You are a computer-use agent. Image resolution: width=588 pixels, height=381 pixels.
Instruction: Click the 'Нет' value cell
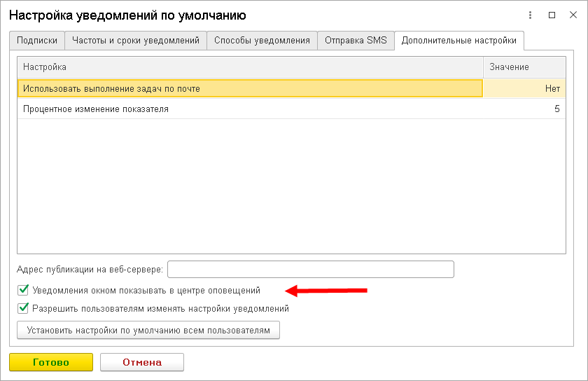click(x=524, y=88)
